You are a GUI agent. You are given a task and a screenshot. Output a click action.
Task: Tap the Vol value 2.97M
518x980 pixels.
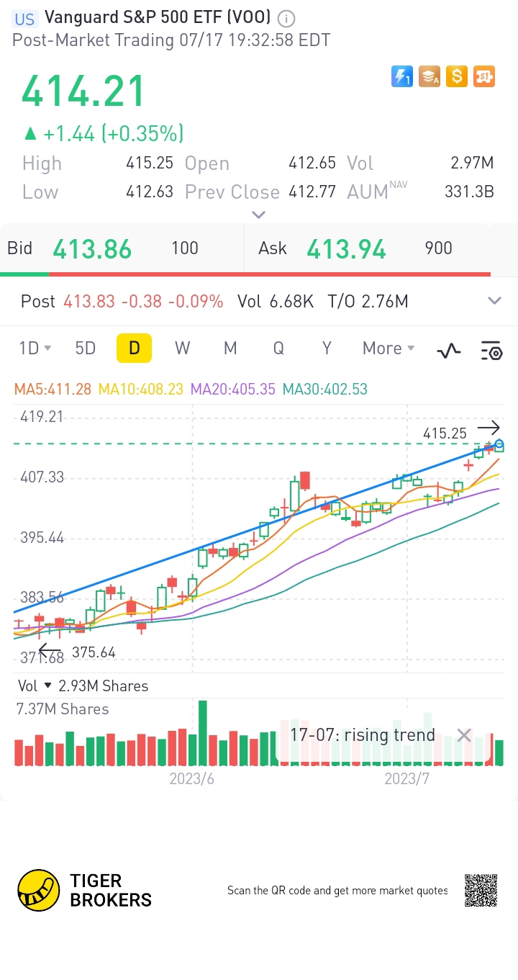coord(472,163)
